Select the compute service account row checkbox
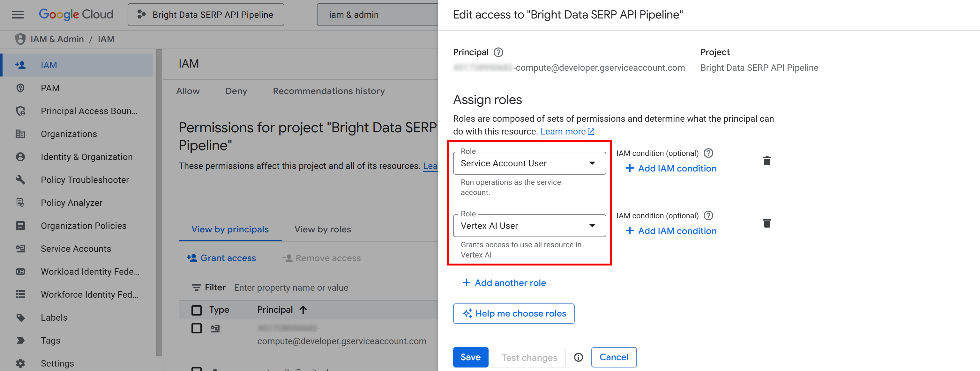980x371 pixels. coord(196,328)
